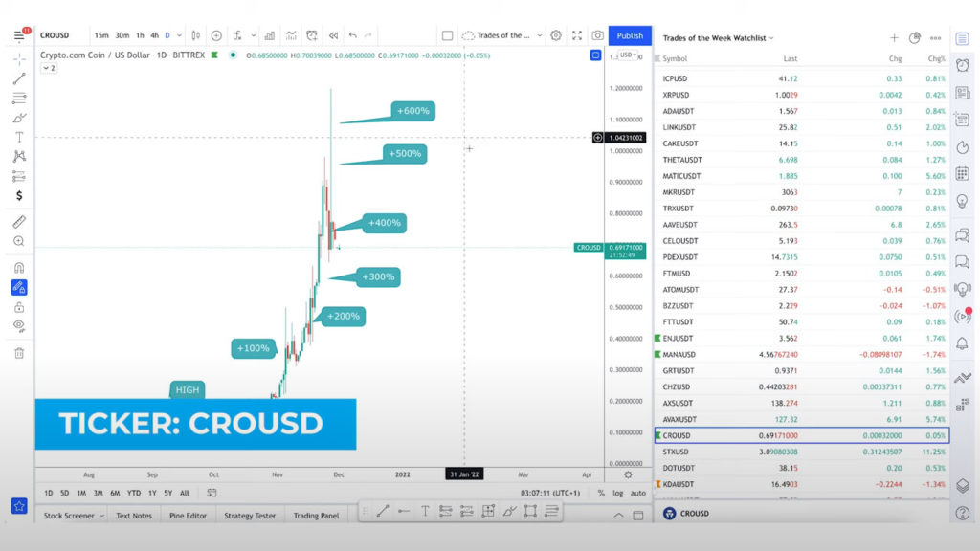Open the Trades of the... layout dropdown
The width and height of the screenshot is (980, 551).
tap(501, 35)
